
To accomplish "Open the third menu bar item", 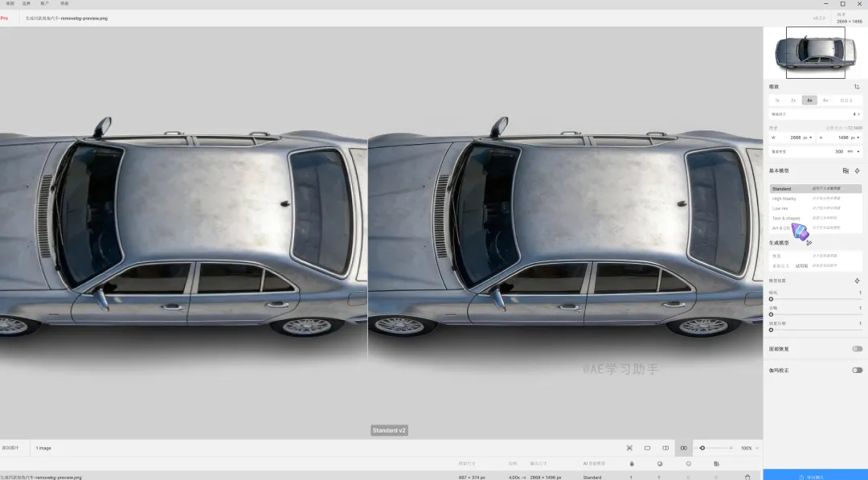I will tap(45, 3).
